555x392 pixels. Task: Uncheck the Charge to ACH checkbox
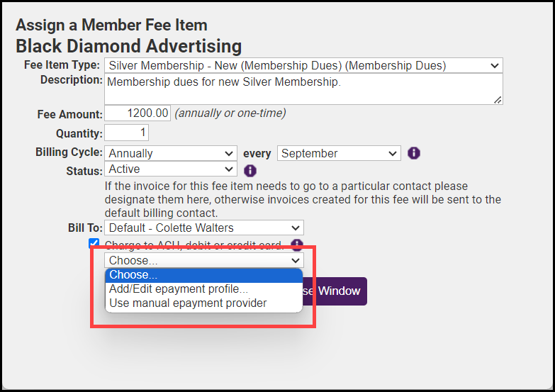coord(94,244)
